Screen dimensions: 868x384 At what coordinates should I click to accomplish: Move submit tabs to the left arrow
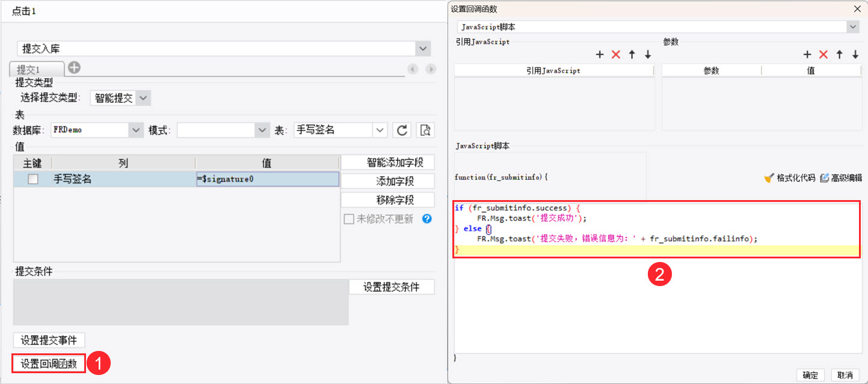pyautogui.click(x=413, y=69)
